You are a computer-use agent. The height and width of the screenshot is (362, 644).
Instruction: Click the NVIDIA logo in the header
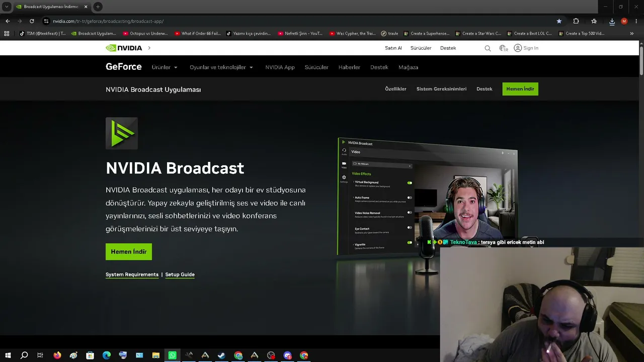pyautogui.click(x=124, y=48)
